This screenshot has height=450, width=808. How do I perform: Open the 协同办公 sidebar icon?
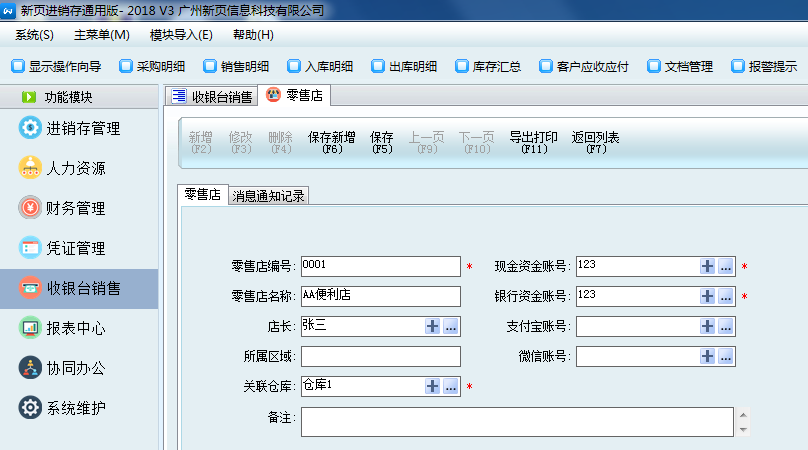pyautogui.click(x=30, y=368)
